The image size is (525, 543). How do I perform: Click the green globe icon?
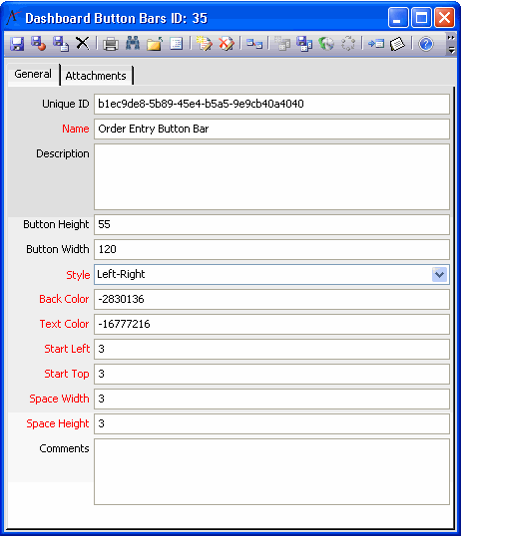coord(326,44)
